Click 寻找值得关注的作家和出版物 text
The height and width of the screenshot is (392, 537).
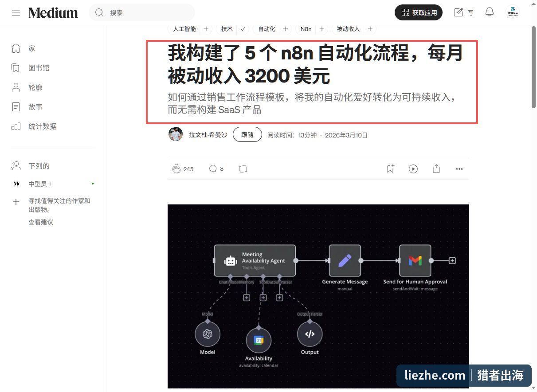click(x=59, y=205)
